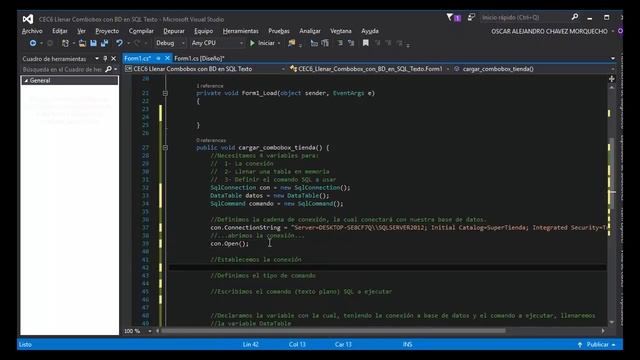
Task: Click the toolbox search magnifier icon
Action: click(108, 69)
